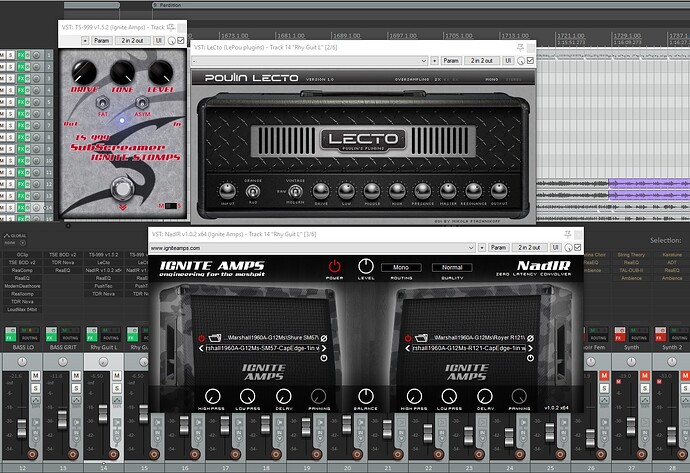Open the NadIR Mono routing selector
This screenshot has height=473, width=690.
tap(401, 267)
